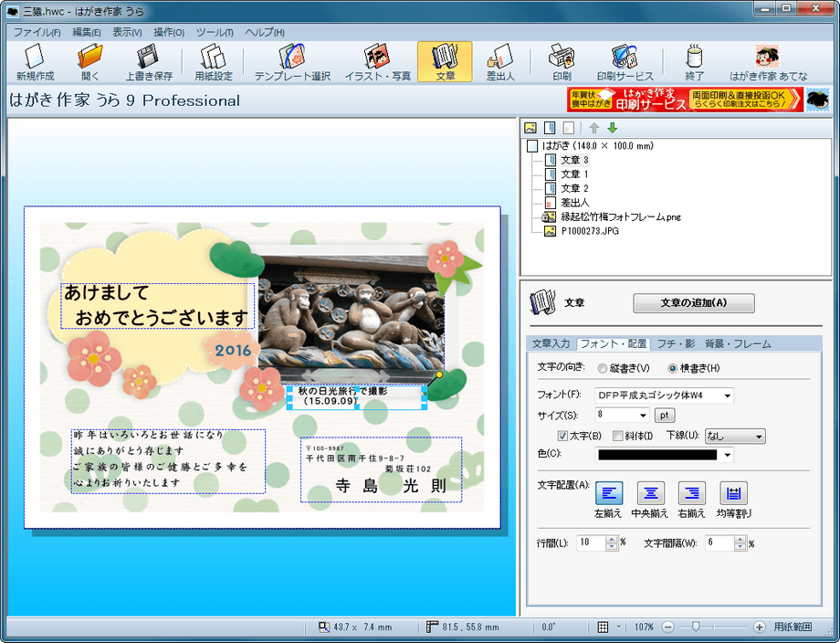Open the 操作 menu
840x643 pixels.
click(169, 32)
